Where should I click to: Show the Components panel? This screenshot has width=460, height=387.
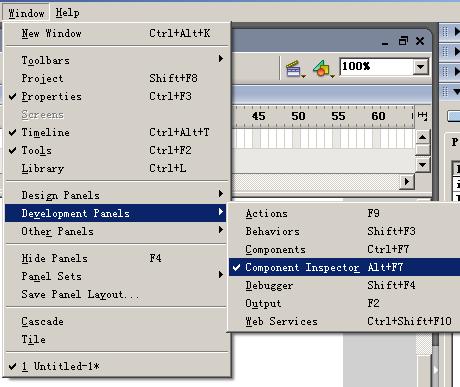[345, 249]
